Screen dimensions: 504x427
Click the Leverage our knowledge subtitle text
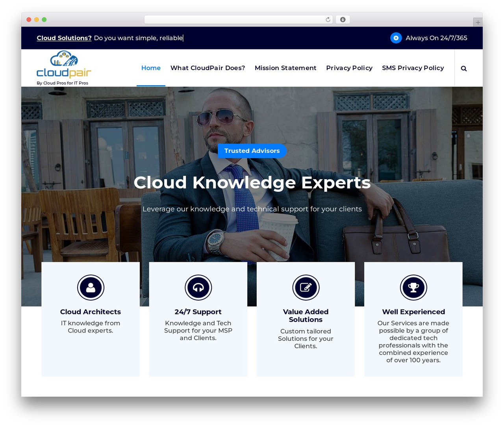[252, 209]
